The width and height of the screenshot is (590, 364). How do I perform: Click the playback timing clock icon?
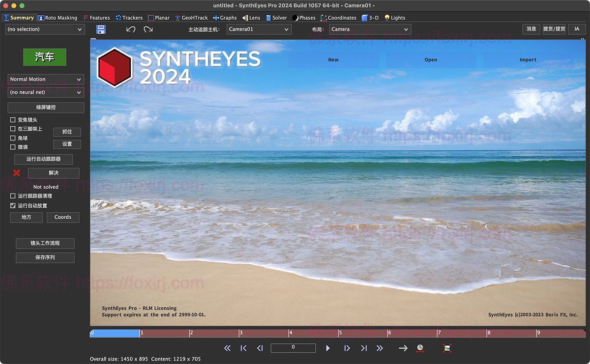click(x=419, y=348)
